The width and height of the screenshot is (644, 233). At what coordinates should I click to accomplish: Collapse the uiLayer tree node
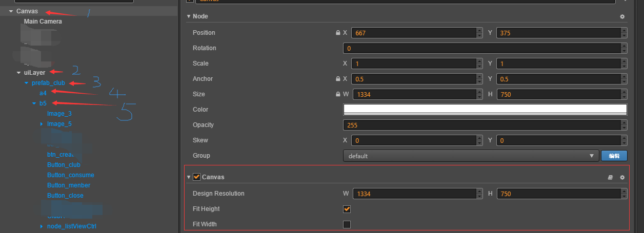19,73
